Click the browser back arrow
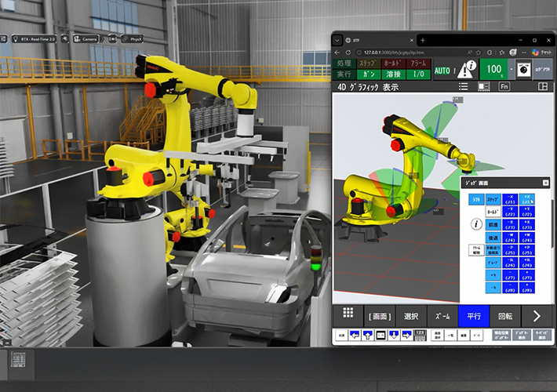 (x=337, y=53)
